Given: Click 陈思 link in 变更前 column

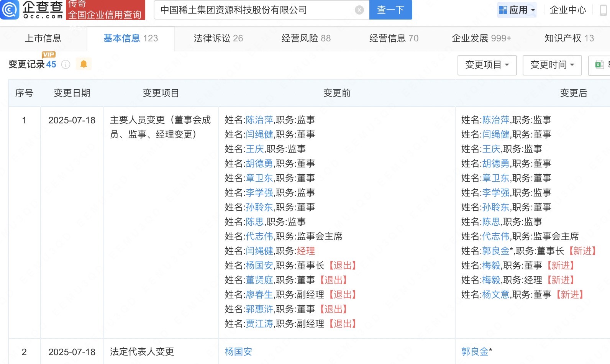Looking at the screenshot, I should click(255, 222).
